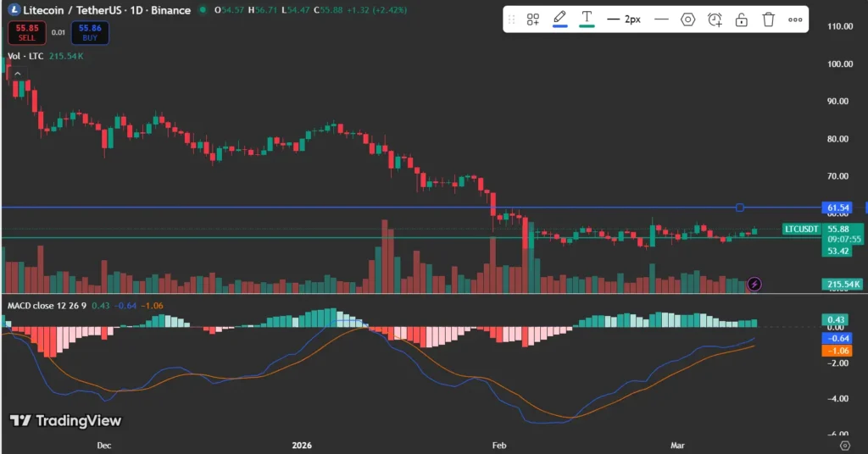
Task: Add an alert with the clock icon
Action: pyautogui.click(x=715, y=20)
